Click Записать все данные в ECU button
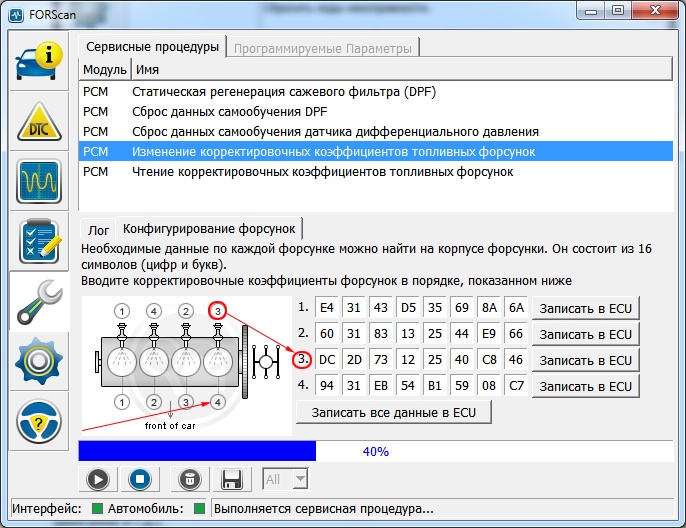The height and width of the screenshot is (528, 686). coord(394,413)
